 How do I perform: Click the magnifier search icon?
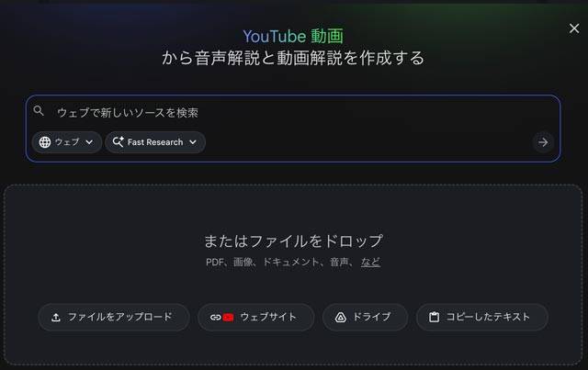(x=39, y=110)
